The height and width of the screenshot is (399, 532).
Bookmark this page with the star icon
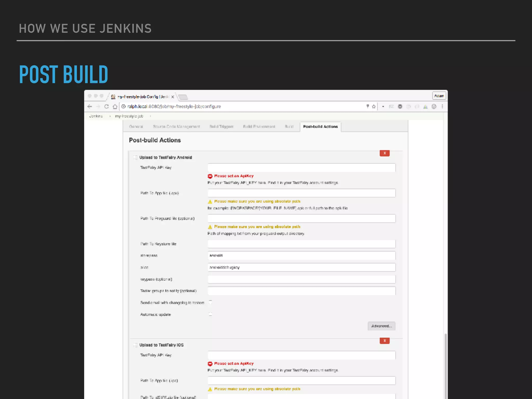click(374, 107)
